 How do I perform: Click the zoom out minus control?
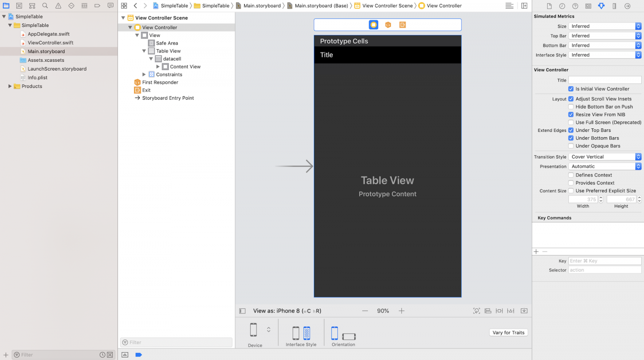tap(365, 311)
